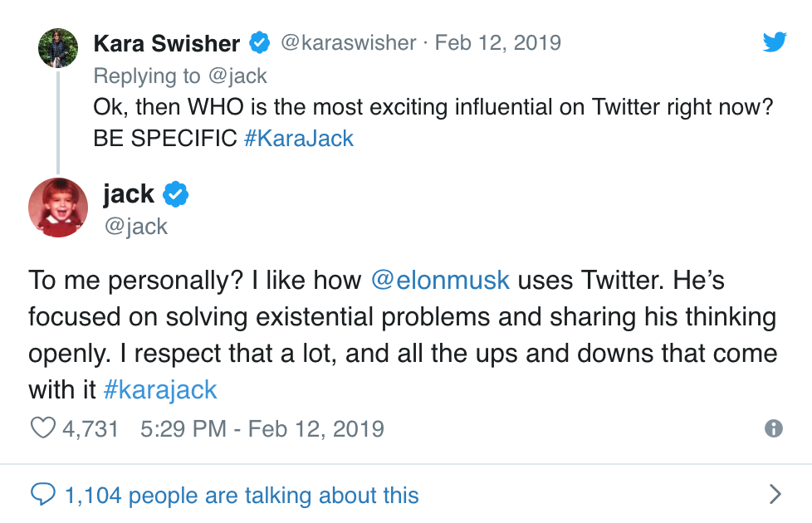Open the tweet info icon
The height and width of the screenshot is (523, 812).
point(773,428)
